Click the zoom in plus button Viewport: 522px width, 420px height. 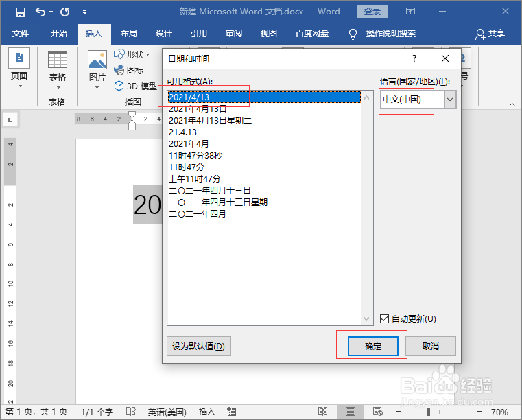[479, 412]
